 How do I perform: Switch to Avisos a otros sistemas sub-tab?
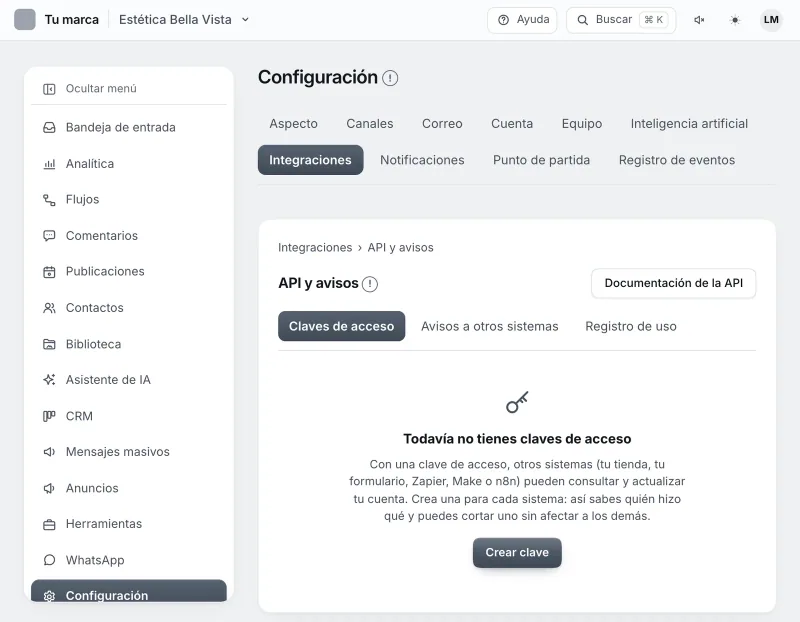(x=489, y=326)
